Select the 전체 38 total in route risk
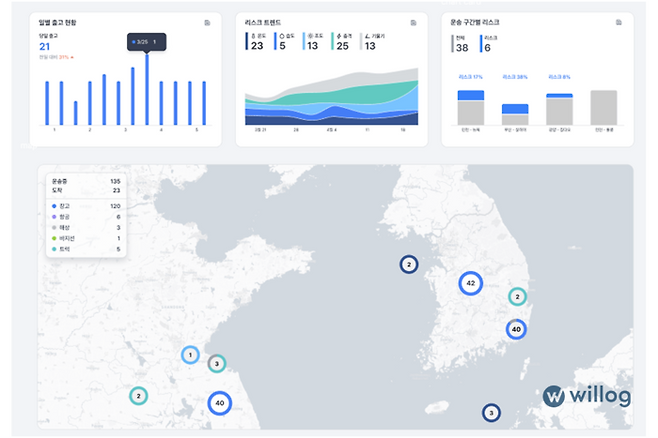The image size is (658, 438). pos(461,42)
